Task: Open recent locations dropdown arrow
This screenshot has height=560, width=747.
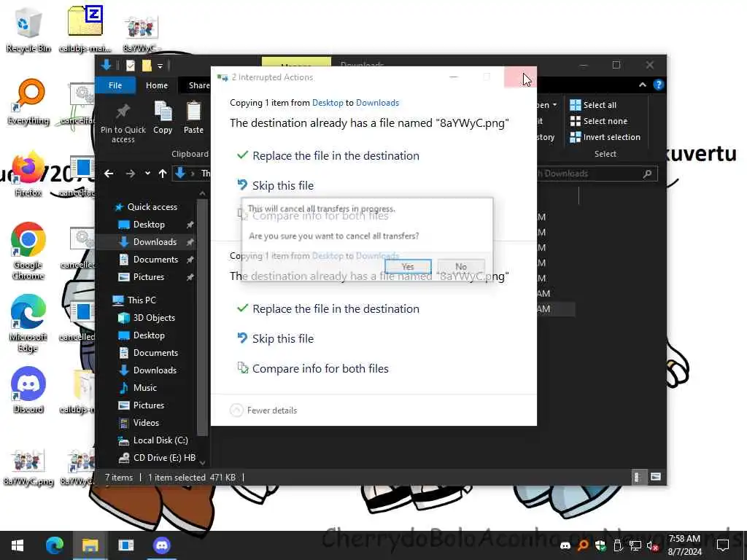Action: (x=147, y=174)
